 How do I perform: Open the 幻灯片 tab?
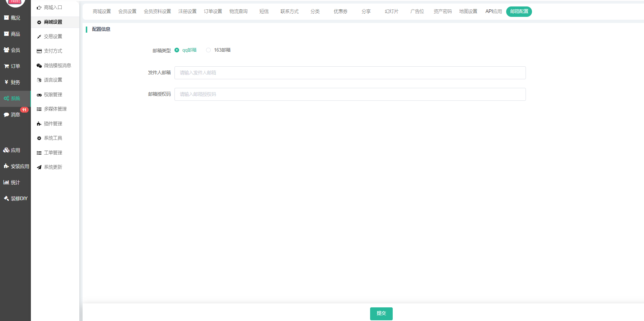point(391,11)
